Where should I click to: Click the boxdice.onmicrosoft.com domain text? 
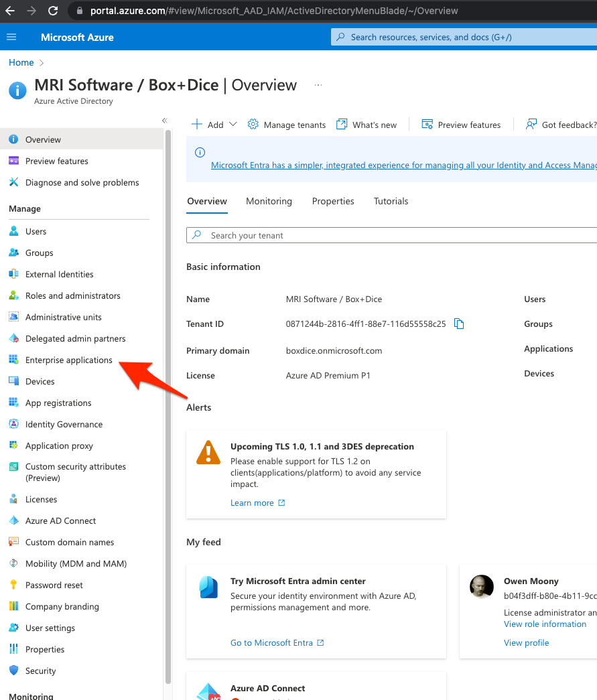click(334, 351)
